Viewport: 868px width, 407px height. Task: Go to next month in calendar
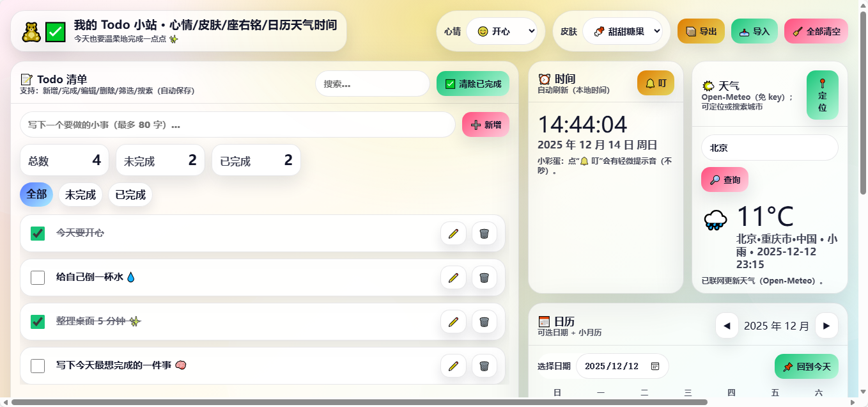tap(826, 326)
